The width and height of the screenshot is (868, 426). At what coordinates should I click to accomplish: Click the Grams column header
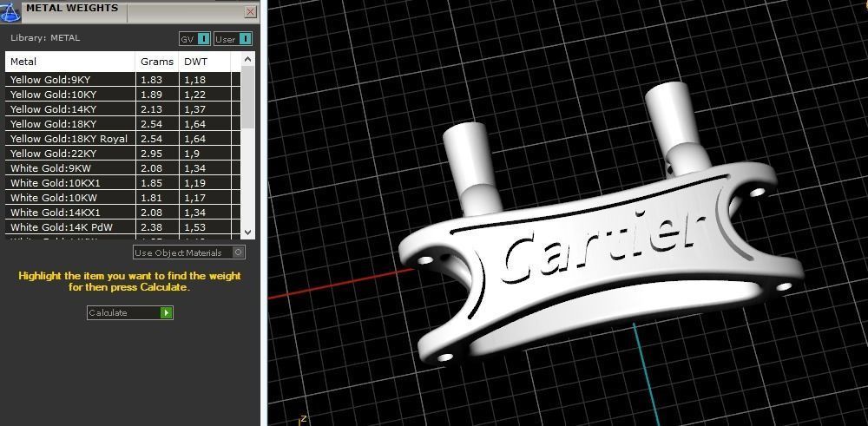coord(157,62)
